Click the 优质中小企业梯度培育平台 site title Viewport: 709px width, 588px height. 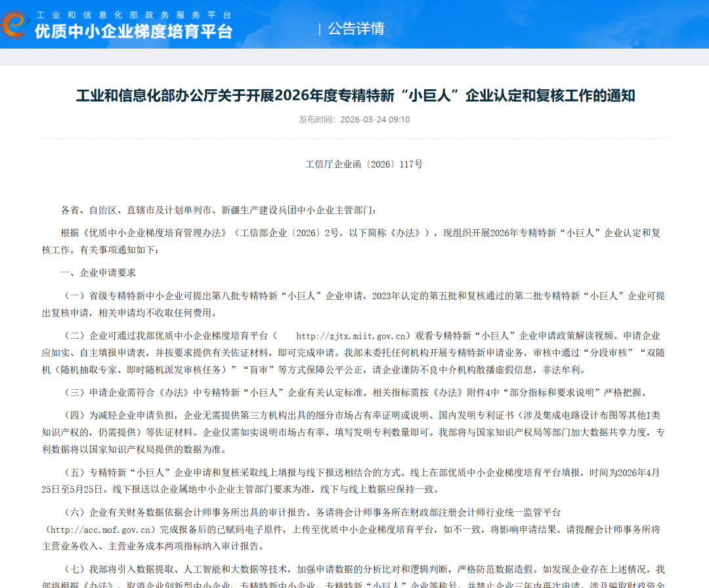(x=134, y=31)
